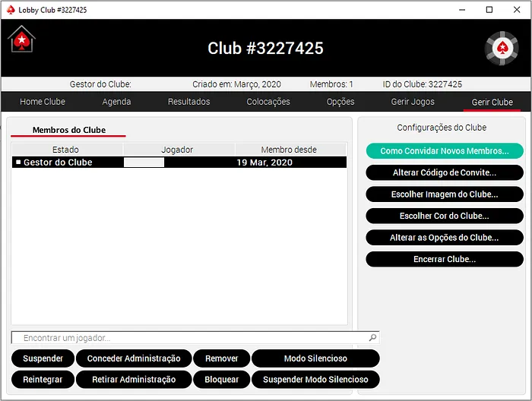Minimize the Lobby Club window

[x=462, y=10]
